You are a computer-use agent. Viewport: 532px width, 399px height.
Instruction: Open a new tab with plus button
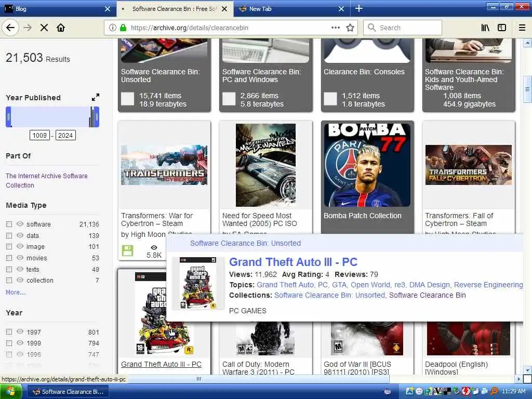[358, 9]
